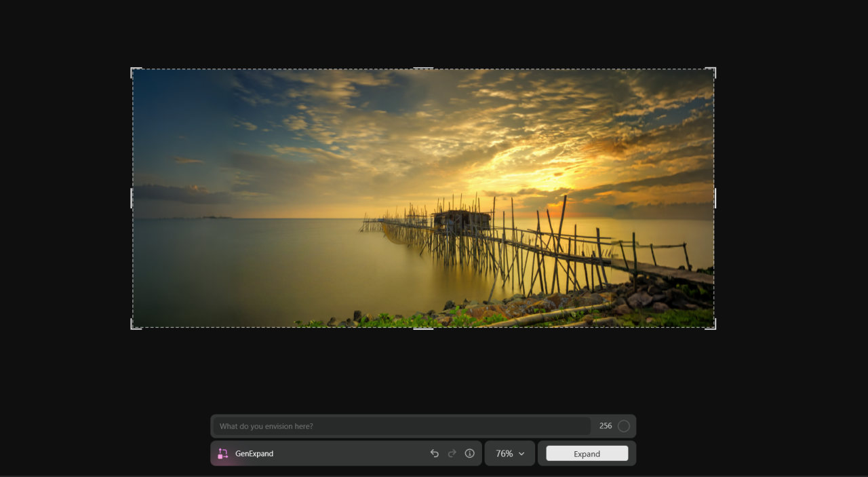Screen dimensions: 868x477
Task: Click the 256 character count value
Action: [606, 426]
